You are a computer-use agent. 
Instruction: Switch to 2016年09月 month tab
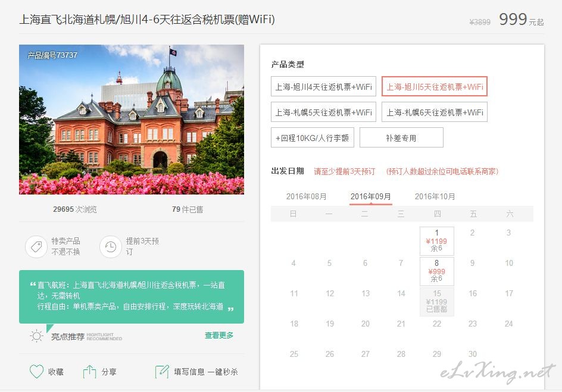(x=371, y=196)
